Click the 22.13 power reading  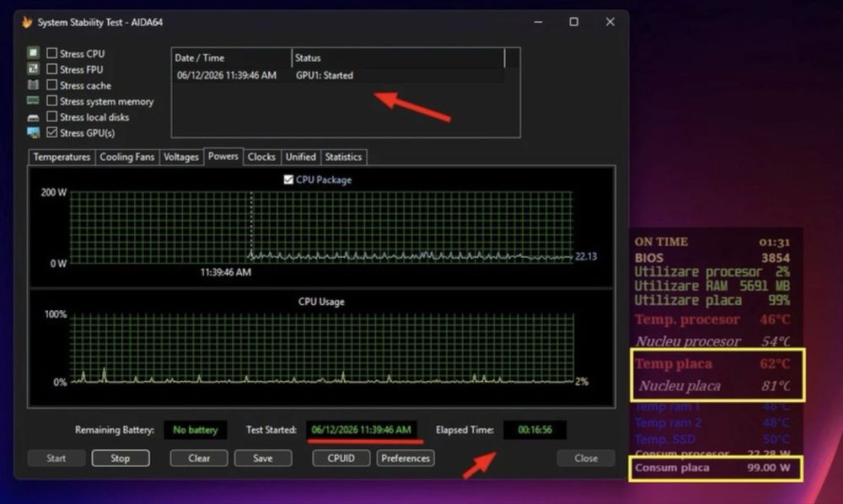click(586, 256)
